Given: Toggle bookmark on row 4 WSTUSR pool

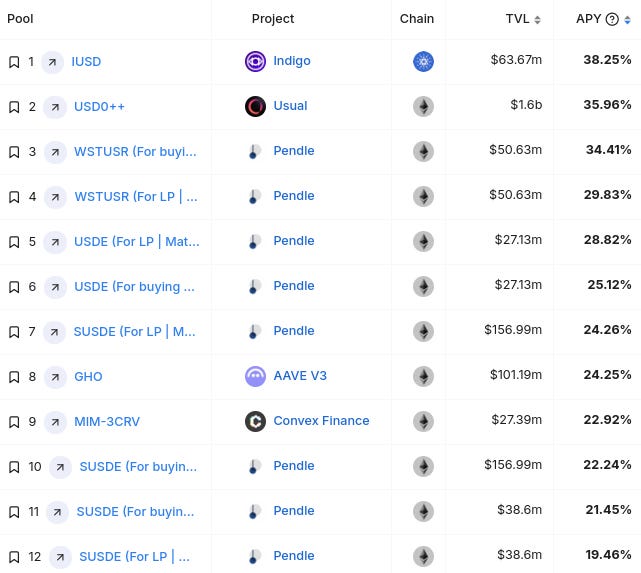Looking at the screenshot, I should [14, 197].
